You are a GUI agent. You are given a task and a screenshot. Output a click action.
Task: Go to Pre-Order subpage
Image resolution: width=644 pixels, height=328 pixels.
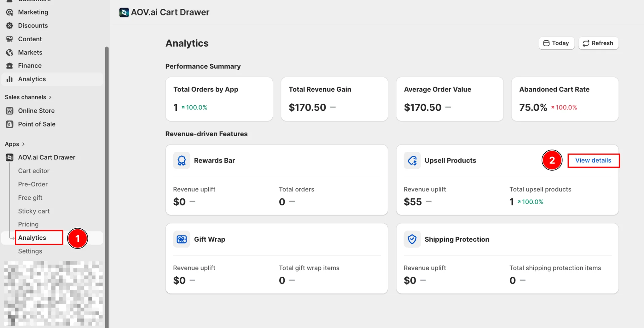pos(33,184)
